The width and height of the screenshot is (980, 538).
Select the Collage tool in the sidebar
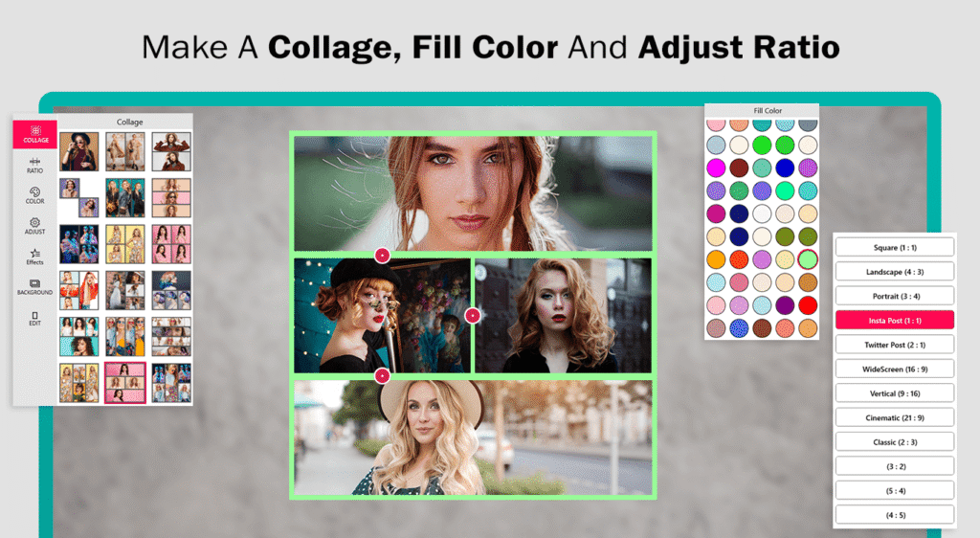coord(35,134)
